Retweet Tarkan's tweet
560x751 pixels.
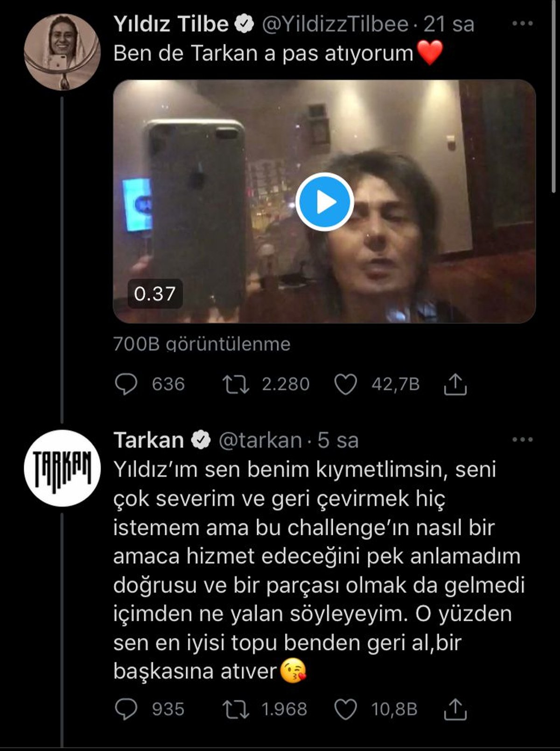(x=236, y=709)
